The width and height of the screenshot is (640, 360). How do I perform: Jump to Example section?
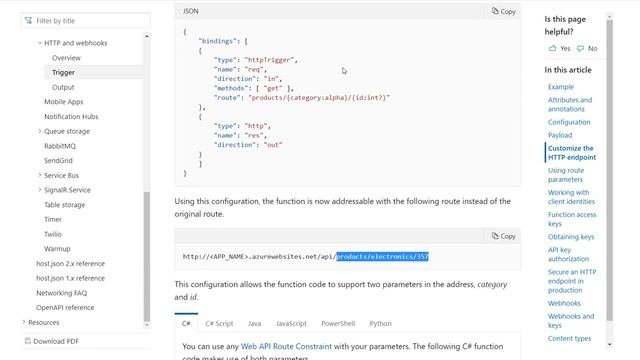(561, 87)
